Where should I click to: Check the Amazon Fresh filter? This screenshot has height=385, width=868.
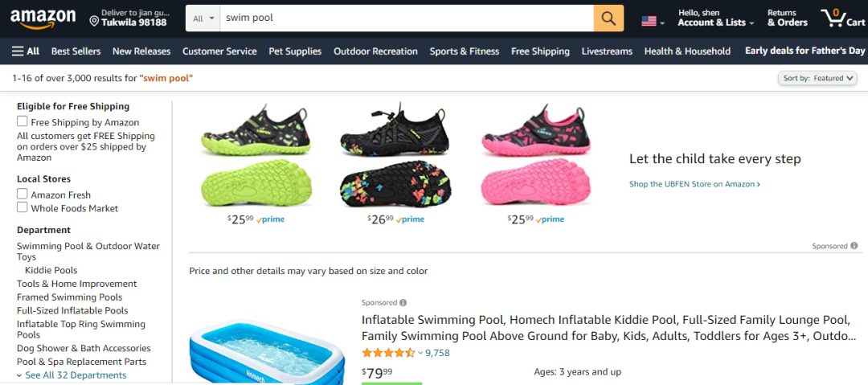[x=23, y=194]
